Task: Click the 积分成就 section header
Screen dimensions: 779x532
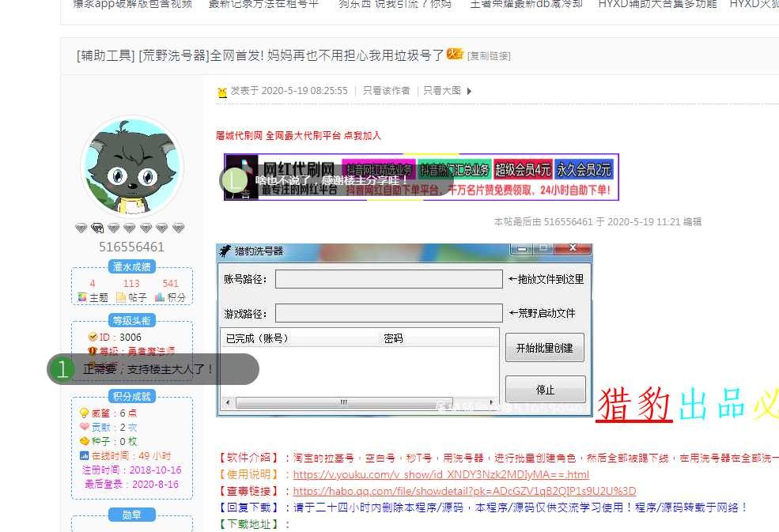Action: pyautogui.click(x=131, y=396)
